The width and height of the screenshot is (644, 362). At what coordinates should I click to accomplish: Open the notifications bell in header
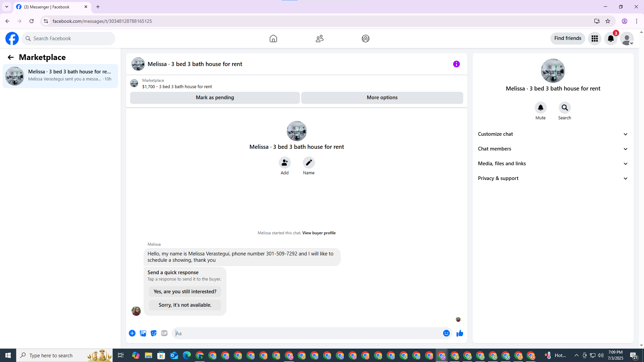610,39
